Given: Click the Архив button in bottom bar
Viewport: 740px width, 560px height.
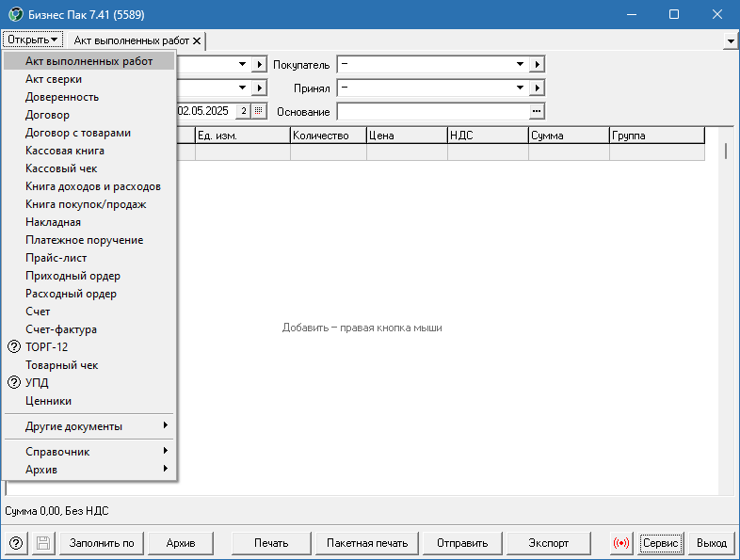Looking at the screenshot, I should [x=181, y=543].
